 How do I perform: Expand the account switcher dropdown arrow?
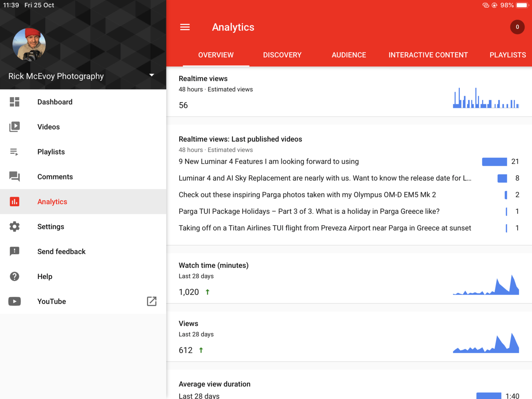pyautogui.click(x=152, y=75)
